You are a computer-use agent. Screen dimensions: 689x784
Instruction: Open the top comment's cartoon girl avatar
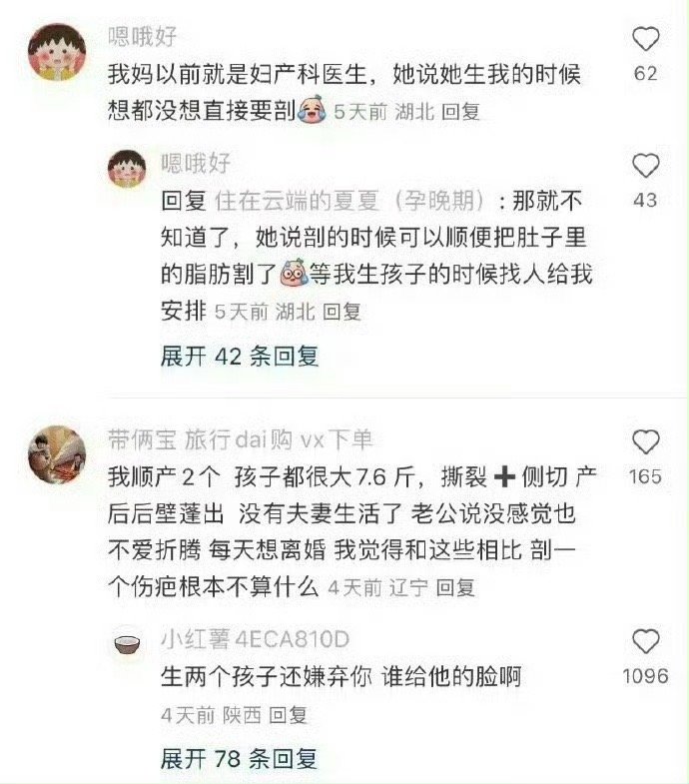(x=57, y=52)
